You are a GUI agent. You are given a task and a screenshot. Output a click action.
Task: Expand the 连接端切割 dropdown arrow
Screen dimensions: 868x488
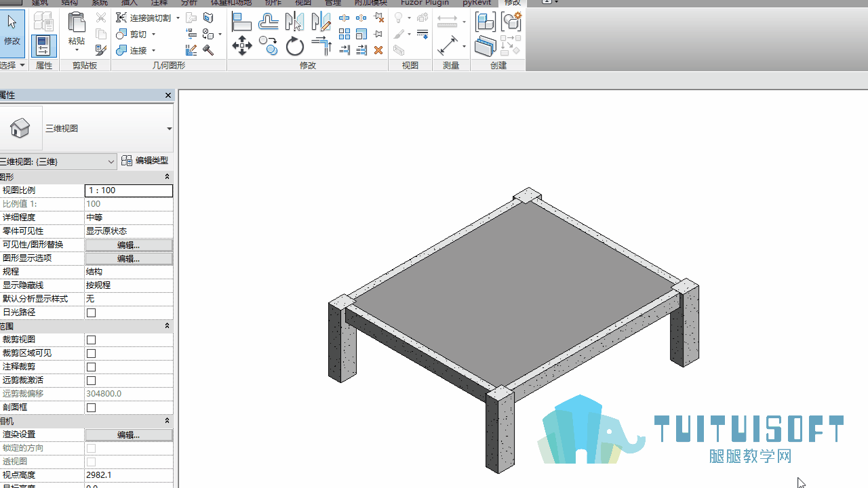coord(178,18)
